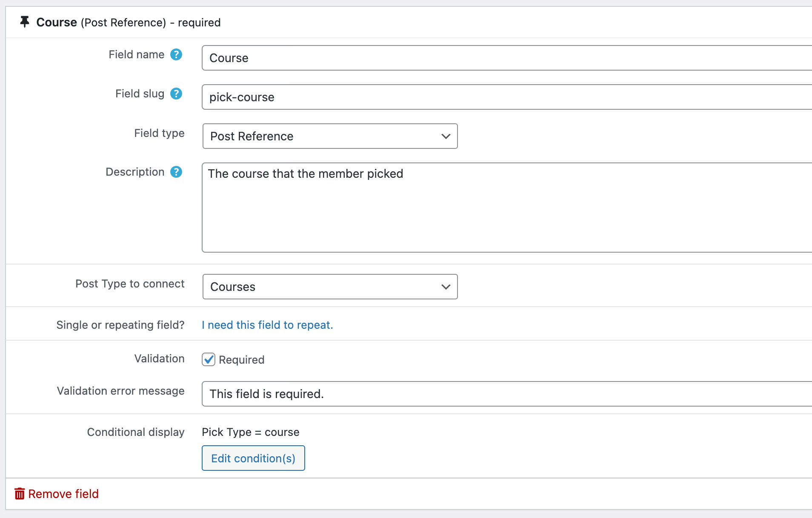
Task: Open the Description help tooltip icon
Action: [176, 172]
